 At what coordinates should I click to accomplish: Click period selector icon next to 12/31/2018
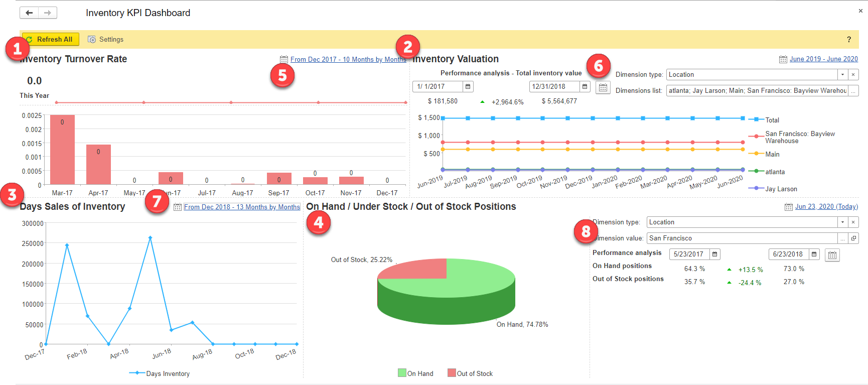click(x=603, y=87)
